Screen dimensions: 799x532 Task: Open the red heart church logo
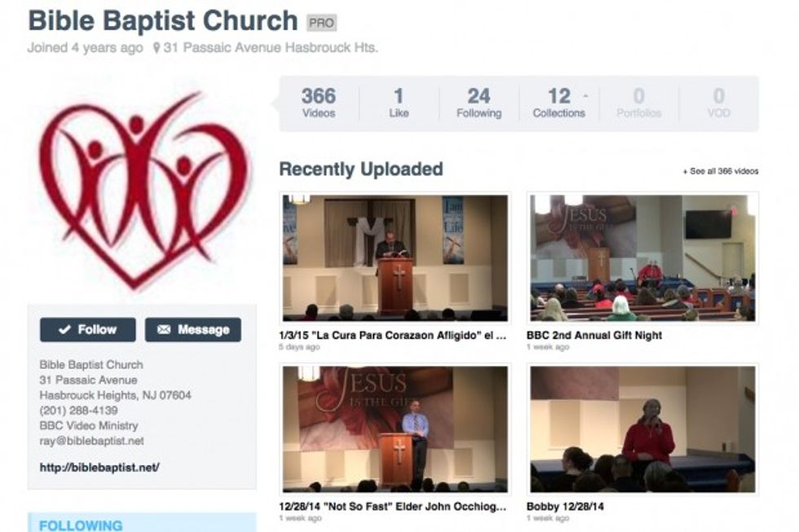(x=142, y=191)
